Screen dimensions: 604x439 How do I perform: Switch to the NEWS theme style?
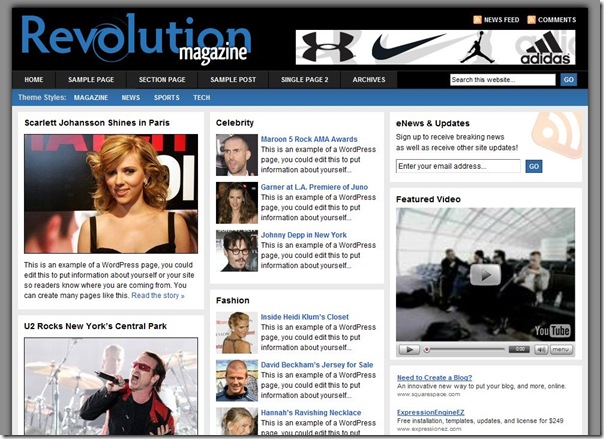[x=131, y=98]
